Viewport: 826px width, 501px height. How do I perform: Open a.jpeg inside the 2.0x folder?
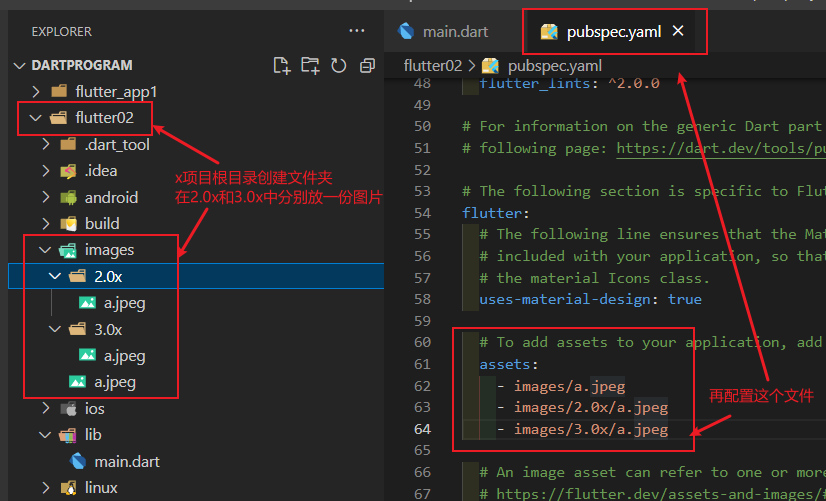tap(124, 303)
